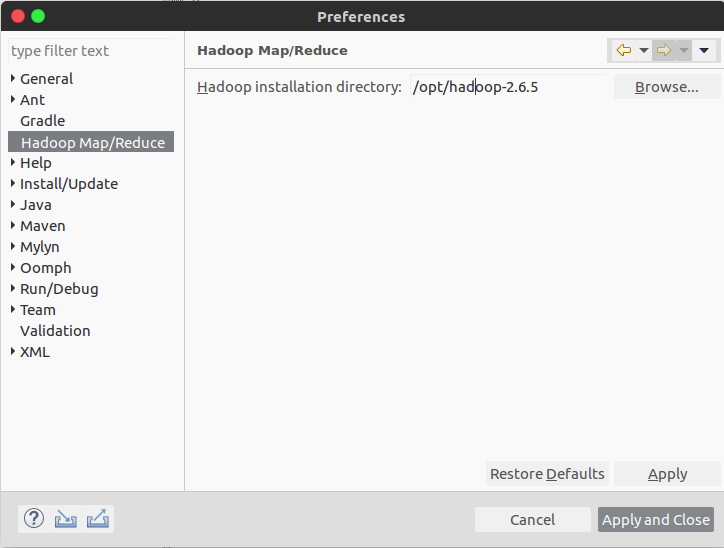Select the Maven preferences category
The width and height of the screenshot is (724, 548).
(x=43, y=226)
